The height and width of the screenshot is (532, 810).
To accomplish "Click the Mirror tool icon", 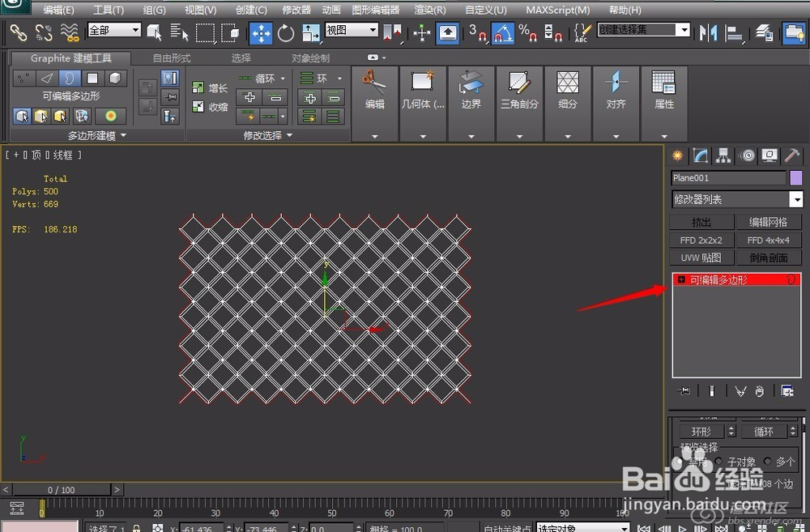I will click(708, 33).
